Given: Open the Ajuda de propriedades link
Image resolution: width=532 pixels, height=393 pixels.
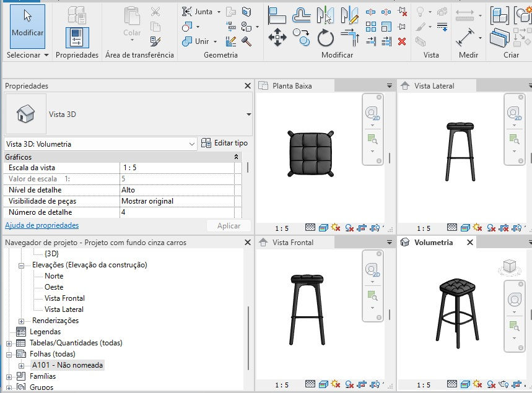Looking at the screenshot, I should (x=41, y=225).
